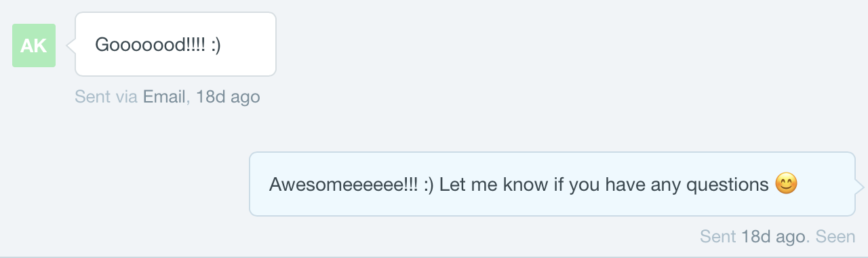Viewport: 868px width, 258px height.
Task: Select the Goooood!!!! message bubble
Action: pyautogui.click(x=176, y=44)
